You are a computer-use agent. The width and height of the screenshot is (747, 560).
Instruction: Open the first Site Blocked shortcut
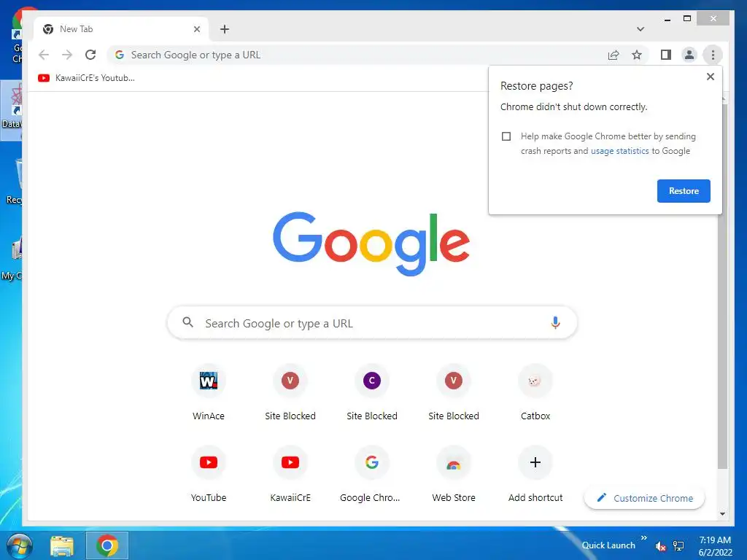coord(290,392)
